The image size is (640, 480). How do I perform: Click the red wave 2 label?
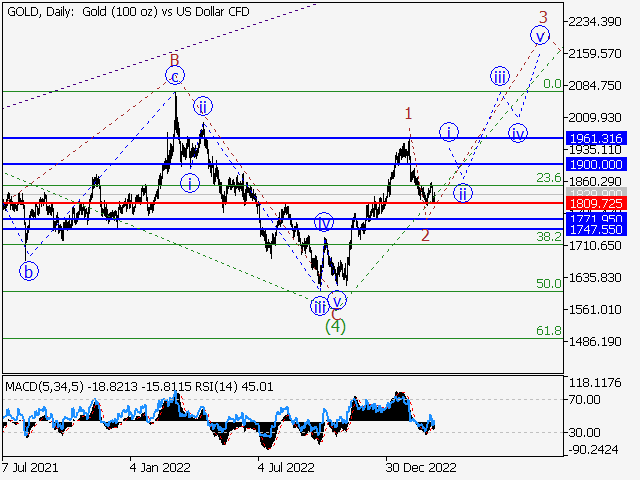pos(425,236)
